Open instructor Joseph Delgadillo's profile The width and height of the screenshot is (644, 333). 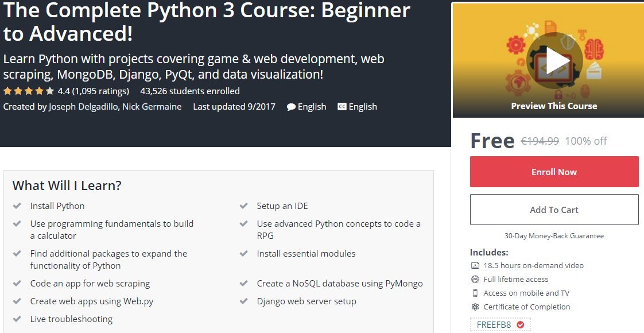pos(84,107)
